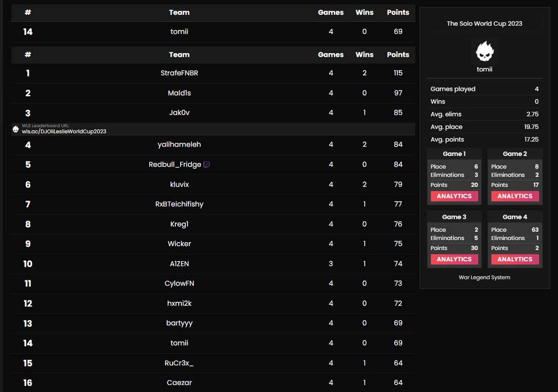Select A1ZEN from the standings
The height and width of the screenshot is (392, 558).
[179, 264]
